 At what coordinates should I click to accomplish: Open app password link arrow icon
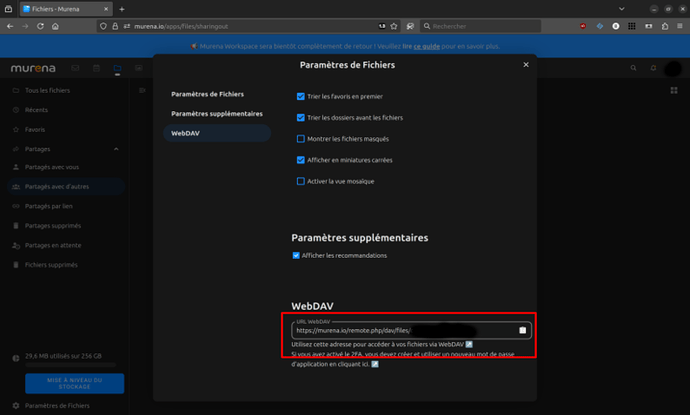375,364
